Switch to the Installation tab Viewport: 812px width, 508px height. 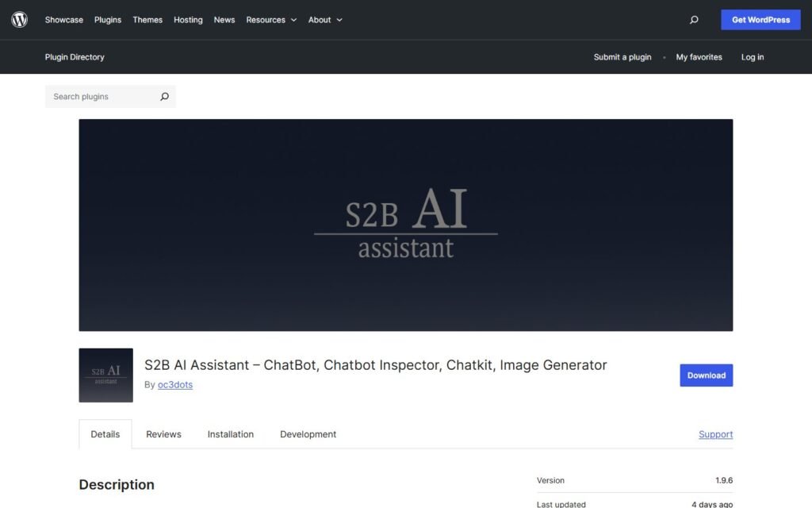coord(231,434)
